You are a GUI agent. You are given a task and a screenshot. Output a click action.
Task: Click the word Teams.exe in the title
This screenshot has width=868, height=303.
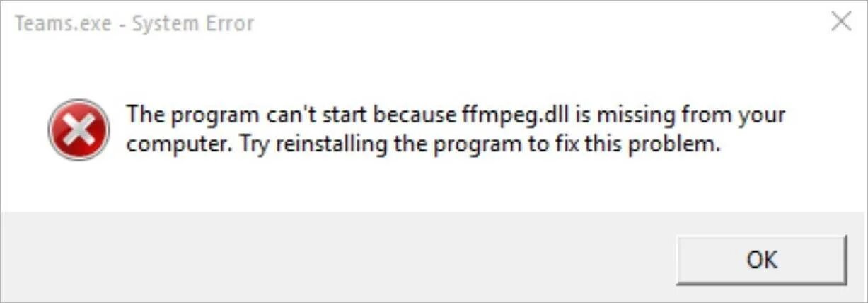(x=64, y=24)
